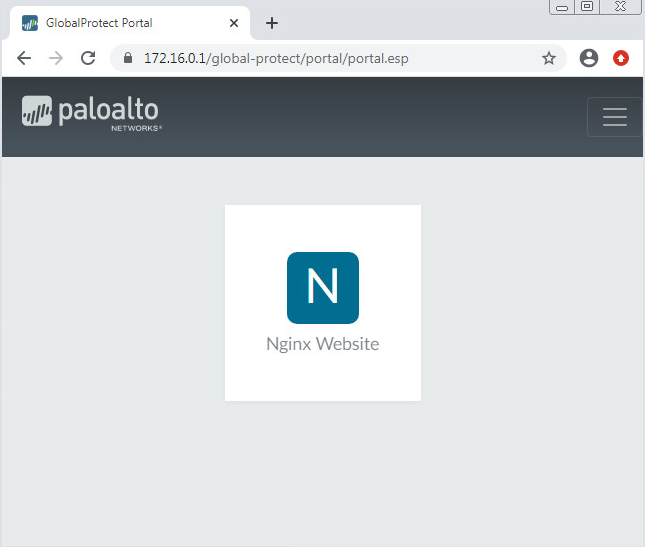Click the Palo Alto Networks logo
645x547 pixels.
tap(92, 112)
